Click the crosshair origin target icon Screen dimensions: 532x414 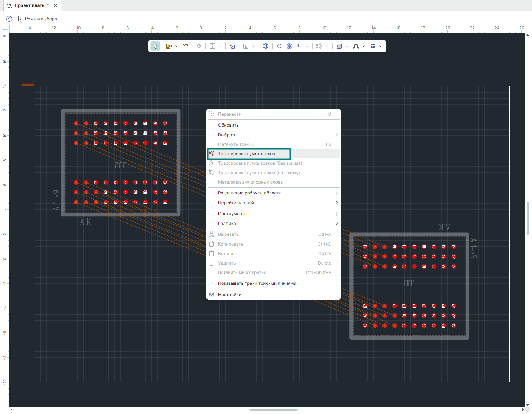(x=279, y=46)
